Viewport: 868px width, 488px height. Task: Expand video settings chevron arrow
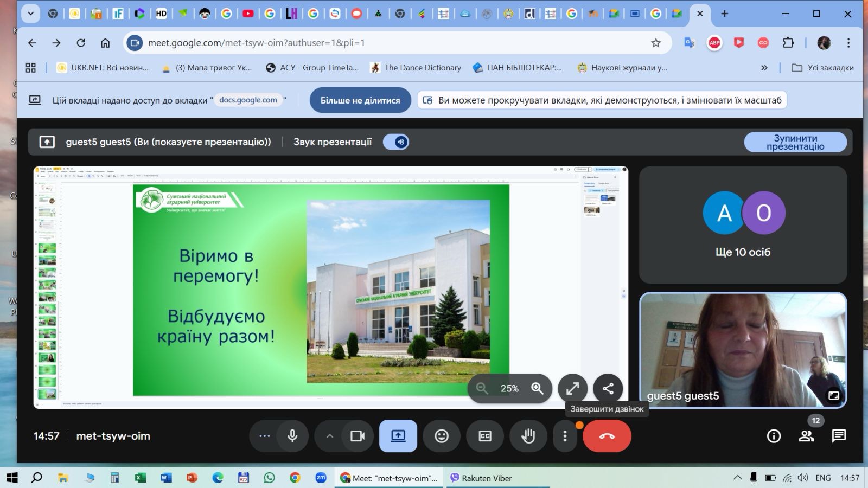click(329, 436)
